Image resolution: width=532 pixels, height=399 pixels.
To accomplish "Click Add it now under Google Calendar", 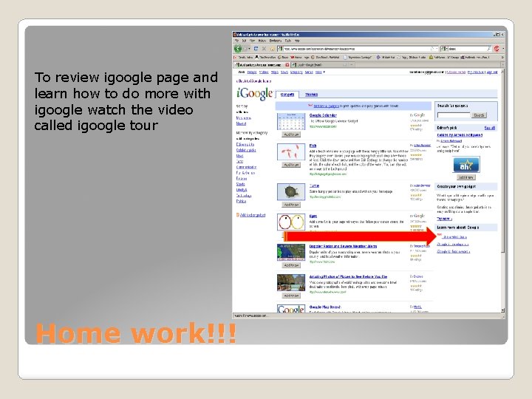I will coord(291,134).
